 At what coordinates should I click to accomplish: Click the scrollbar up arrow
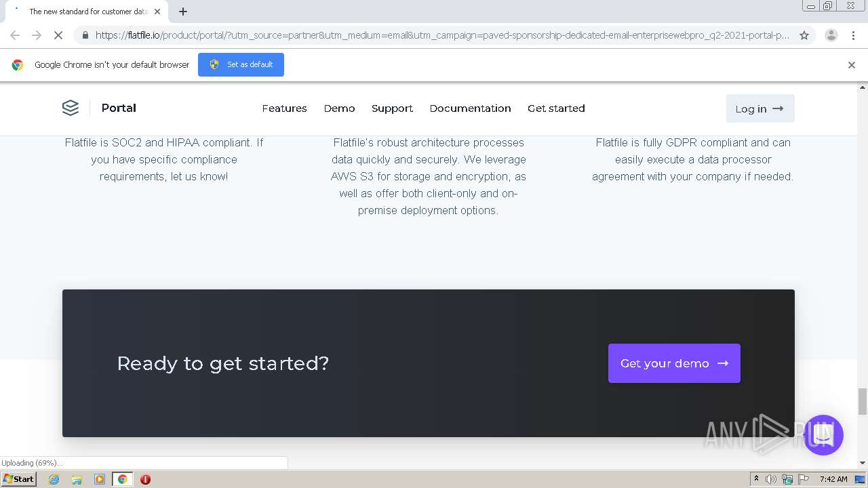pyautogui.click(x=863, y=87)
